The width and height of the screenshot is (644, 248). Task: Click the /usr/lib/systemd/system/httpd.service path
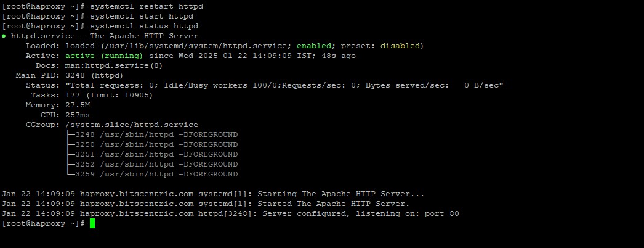(196, 46)
